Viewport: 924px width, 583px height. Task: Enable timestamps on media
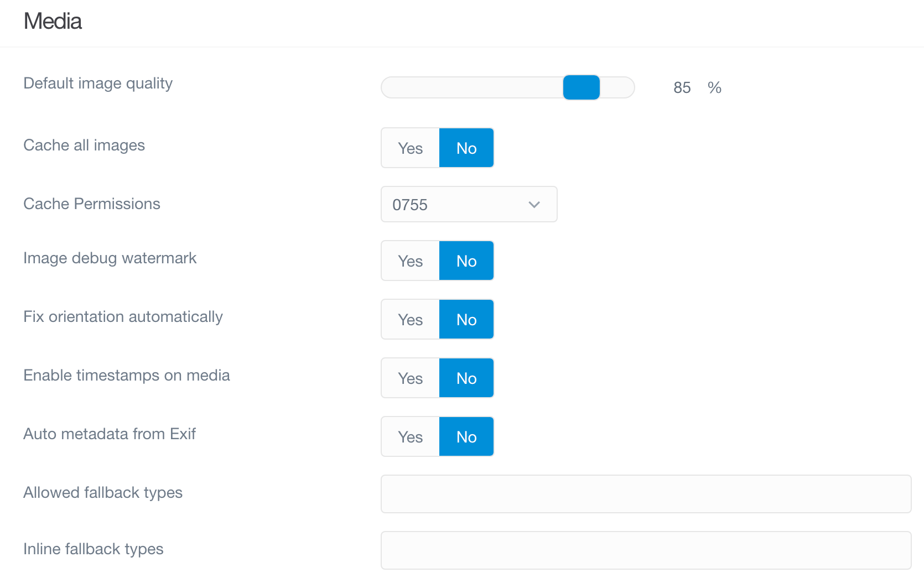(409, 378)
